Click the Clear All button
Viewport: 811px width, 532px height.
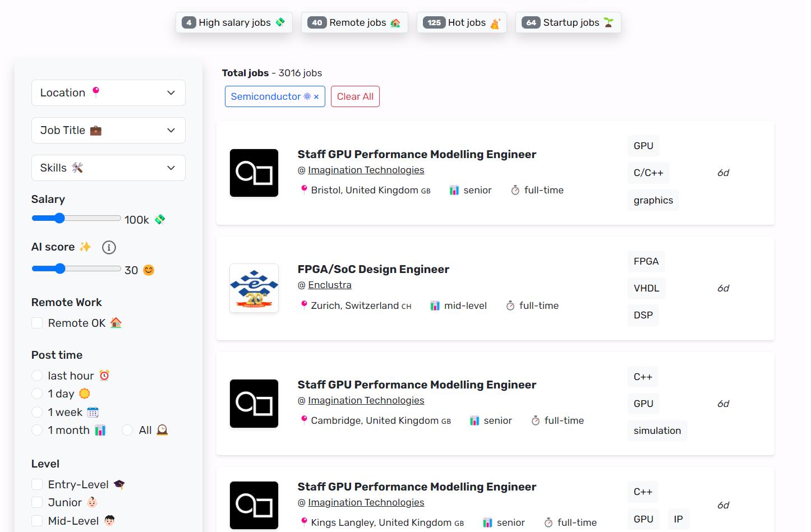355,96
